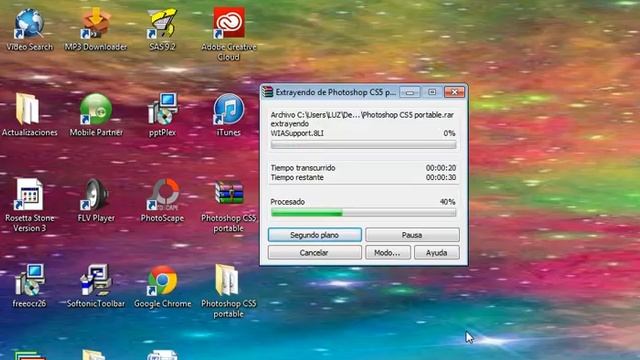The width and height of the screenshot is (640, 360).
Task: Cancel the extraction with Cancelar
Action: pos(314,253)
